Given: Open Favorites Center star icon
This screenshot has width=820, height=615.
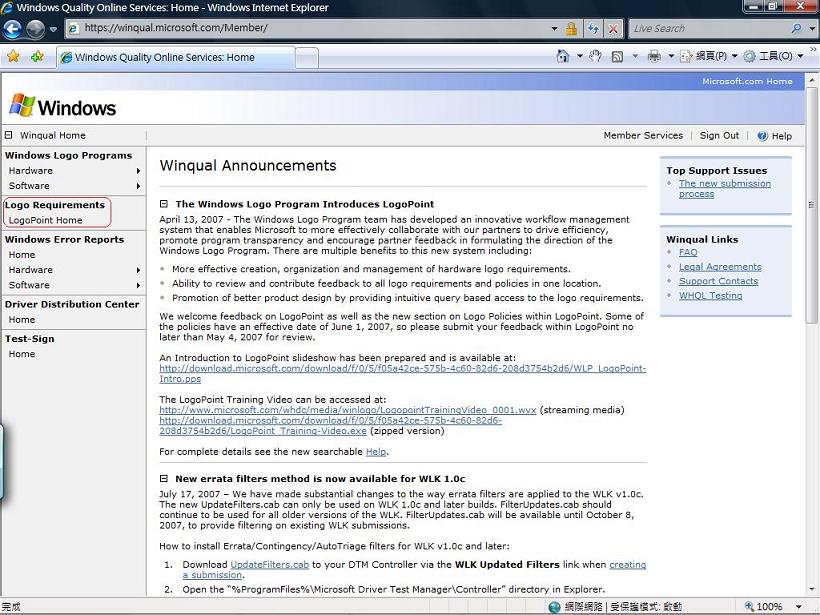Looking at the screenshot, I should pyautogui.click(x=13, y=56).
